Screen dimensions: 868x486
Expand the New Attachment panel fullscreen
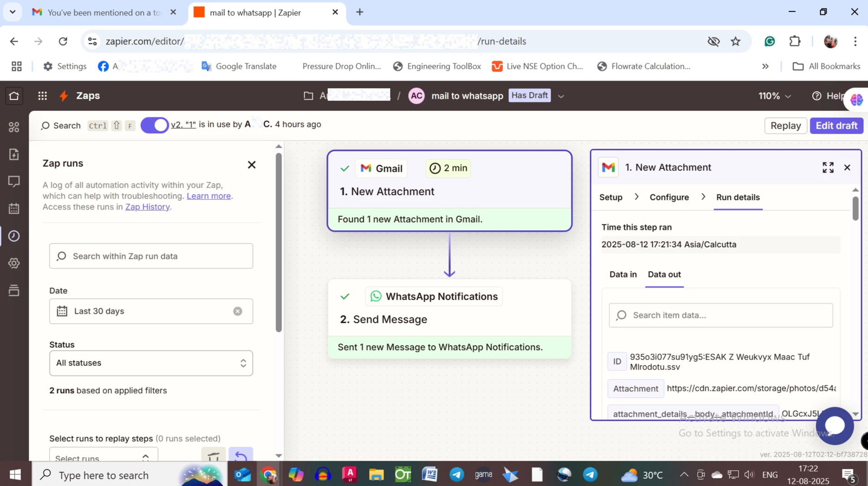[828, 167]
